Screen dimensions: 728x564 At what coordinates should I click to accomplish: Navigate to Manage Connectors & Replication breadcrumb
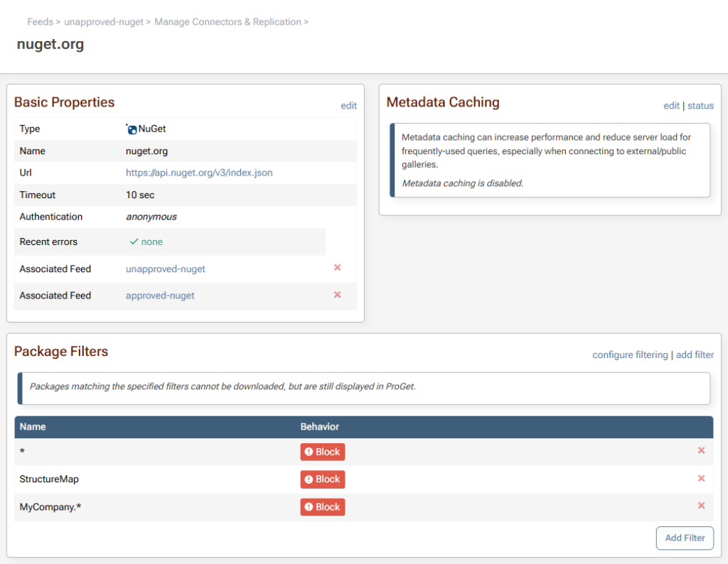[227, 22]
